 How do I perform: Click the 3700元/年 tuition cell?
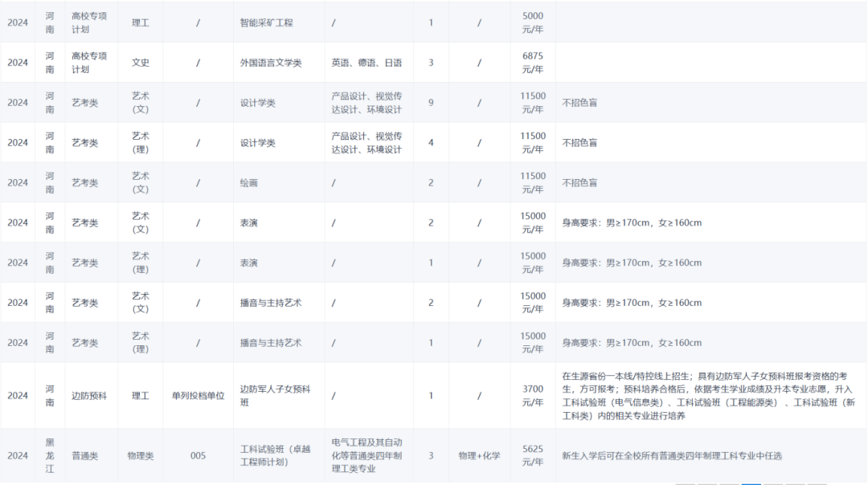click(533, 396)
